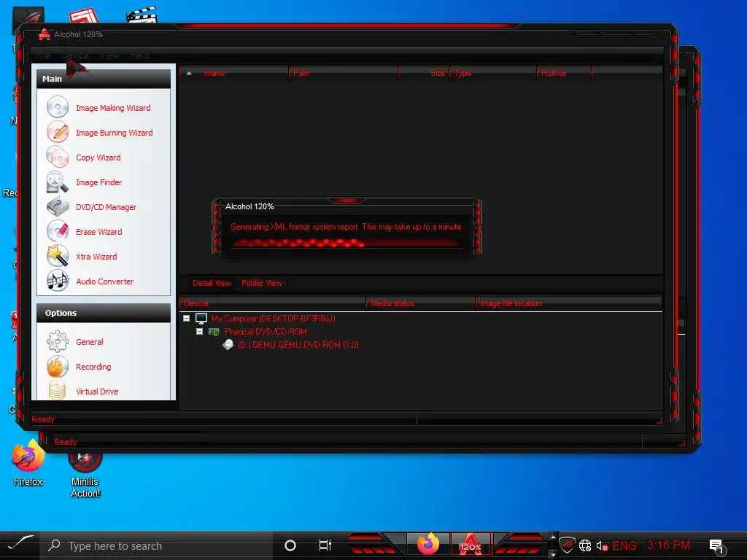The height and width of the screenshot is (560, 747).
Task: Sort image list by Size column
Action: tap(424, 73)
